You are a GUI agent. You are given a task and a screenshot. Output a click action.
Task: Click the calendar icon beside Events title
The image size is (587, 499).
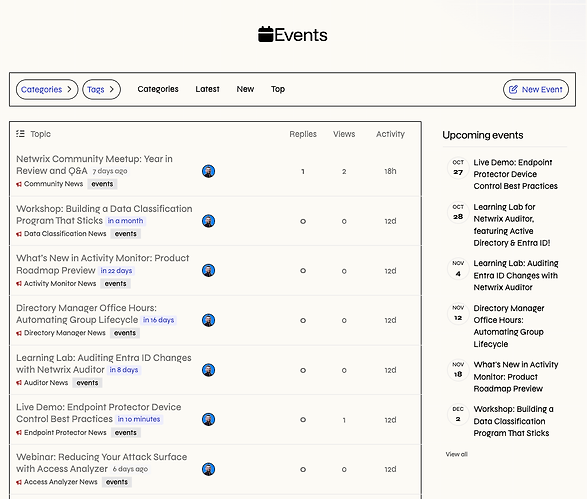coord(265,34)
